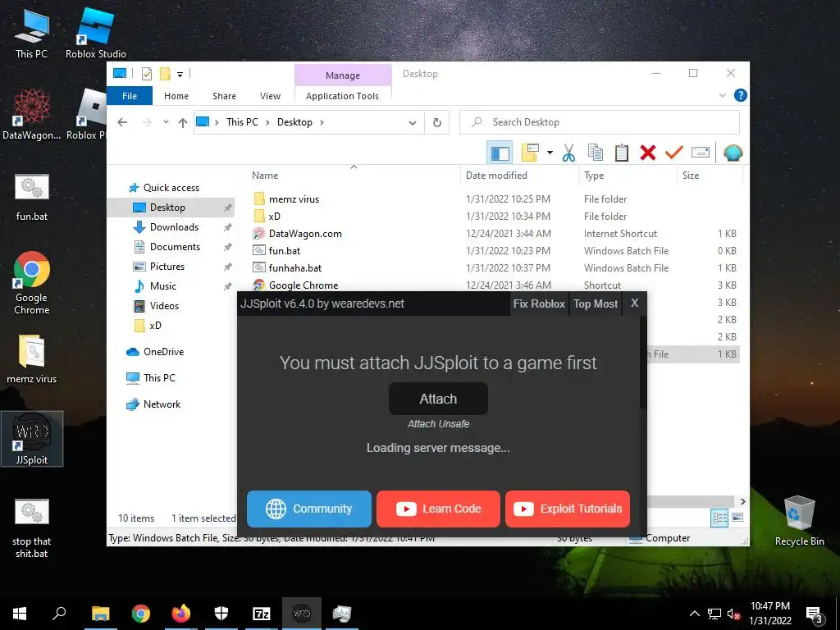Click the quick access Properties checkmark icon

[x=146, y=73]
